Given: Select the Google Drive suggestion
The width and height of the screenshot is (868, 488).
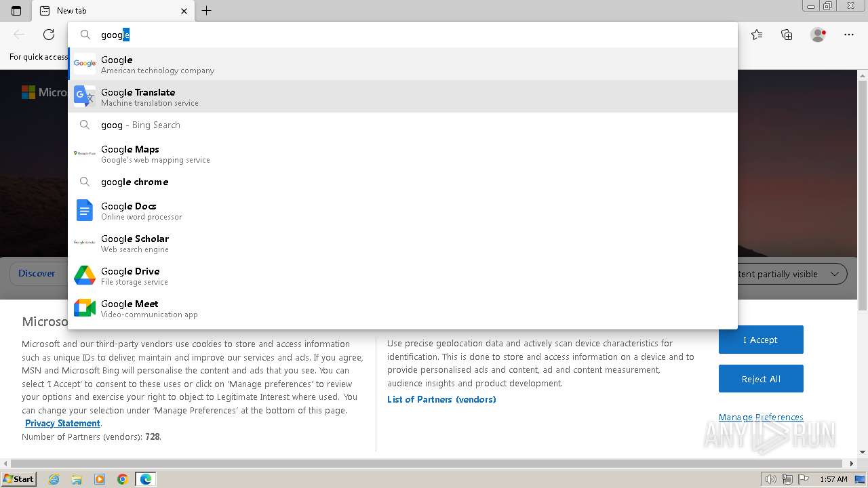Looking at the screenshot, I should (x=403, y=276).
